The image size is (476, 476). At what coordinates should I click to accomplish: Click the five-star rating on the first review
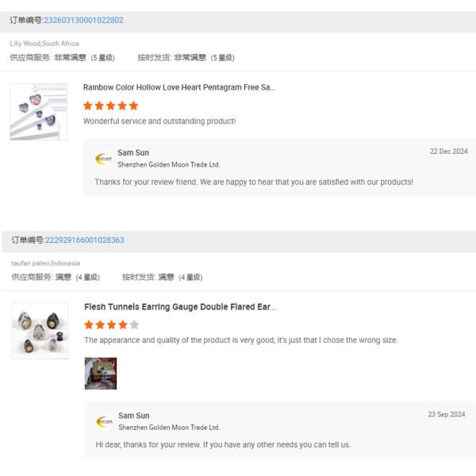tap(111, 106)
